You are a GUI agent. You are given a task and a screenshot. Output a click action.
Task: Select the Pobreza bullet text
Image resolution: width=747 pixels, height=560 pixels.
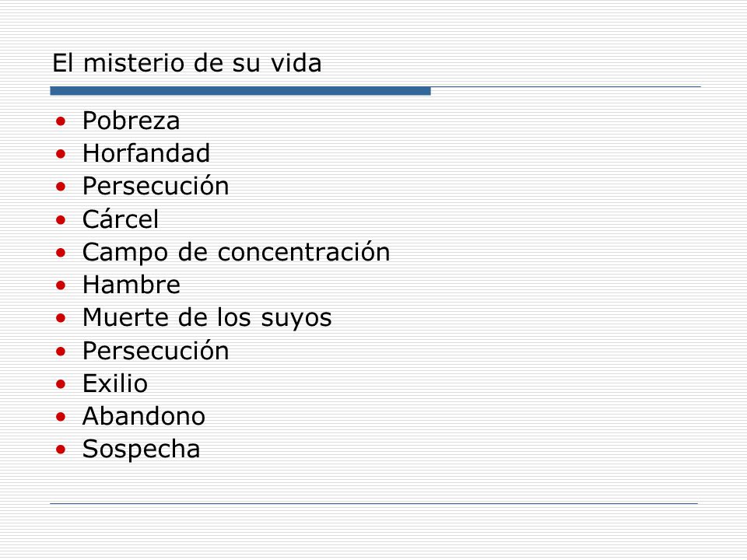click(131, 121)
